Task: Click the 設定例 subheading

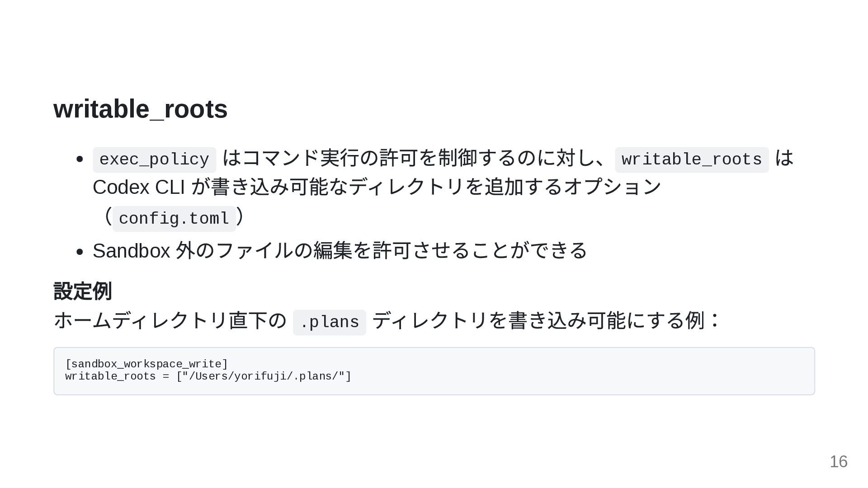Action: (83, 291)
